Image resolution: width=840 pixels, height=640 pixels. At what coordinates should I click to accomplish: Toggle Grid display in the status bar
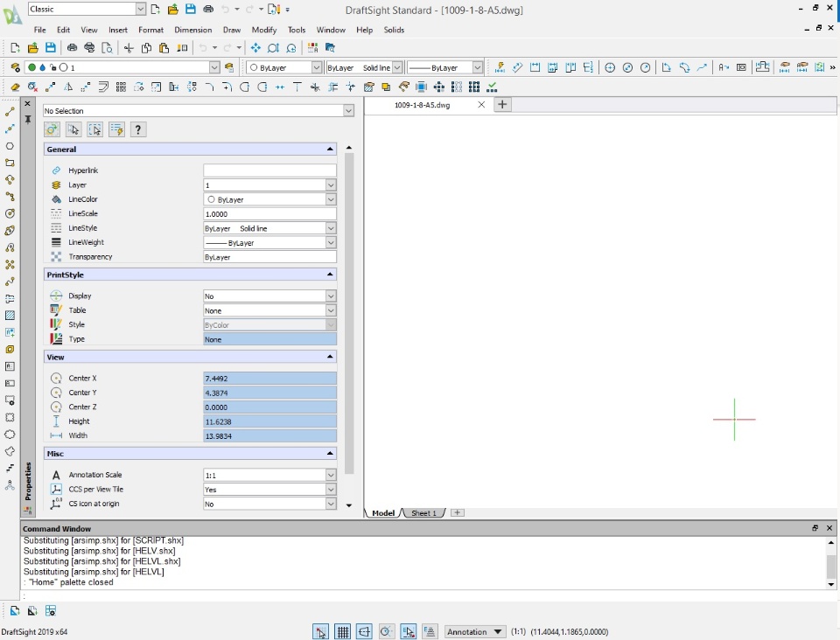click(x=343, y=631)
